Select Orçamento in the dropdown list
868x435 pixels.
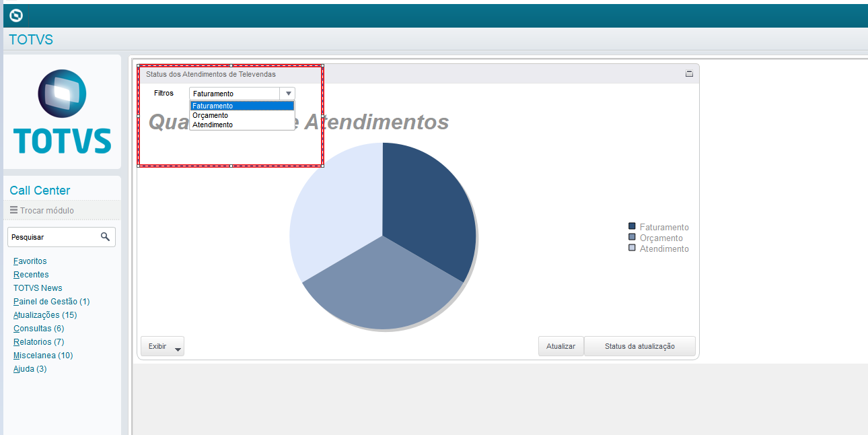click(242, 115)
